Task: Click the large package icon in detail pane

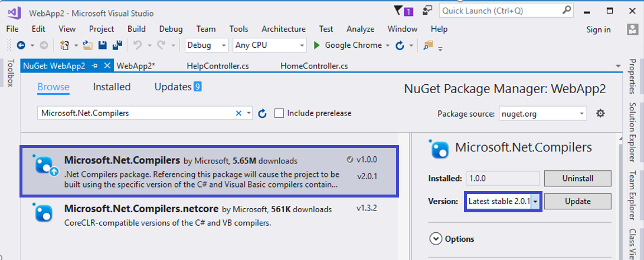Action: coord(439,149)
